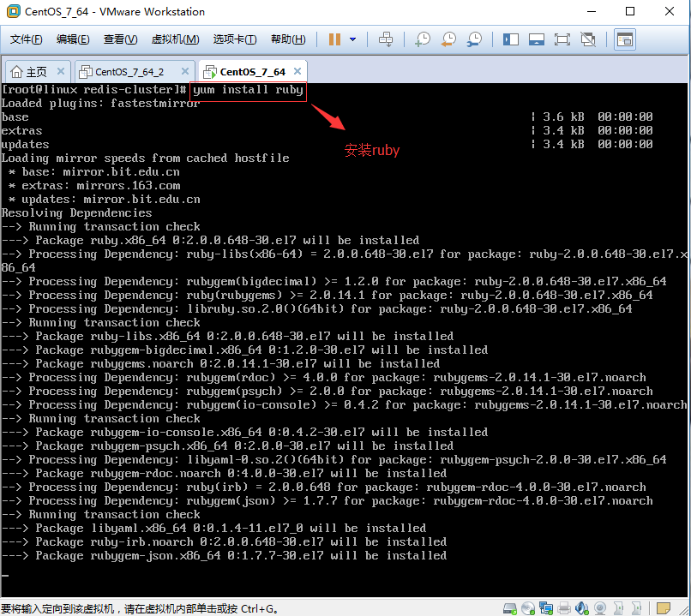The width and height of the screenshot is (691, 616).
Task: Enter full screen mode
Action: tap(562, 39)
